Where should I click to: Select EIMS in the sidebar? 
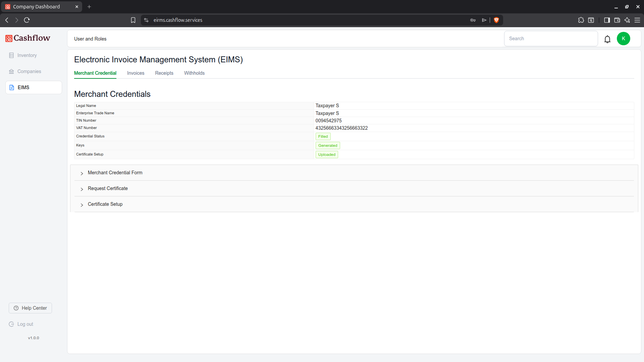click(x=34, y=87)
